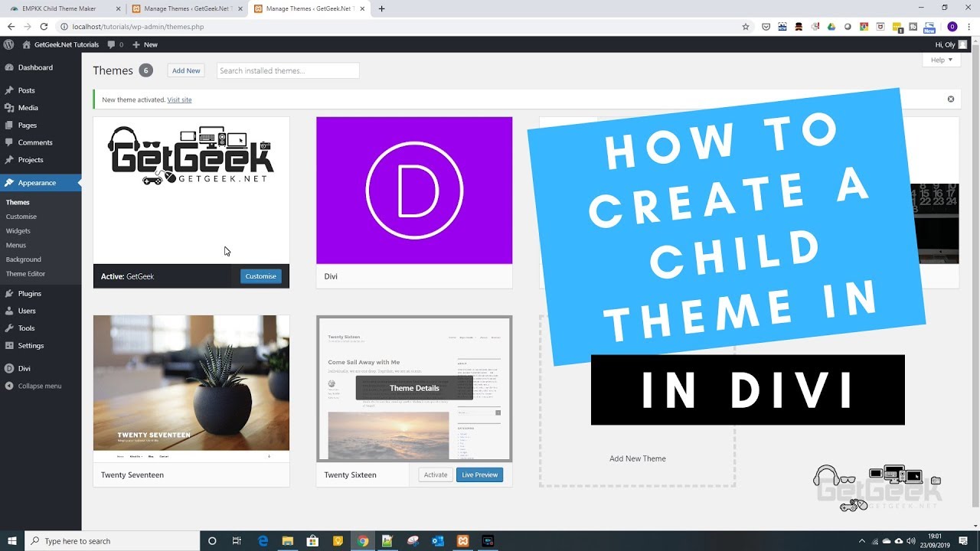The height and width of the screenshot is (551, 980).
Task: Show hidden system tray icons
Action: coord(862,541)
